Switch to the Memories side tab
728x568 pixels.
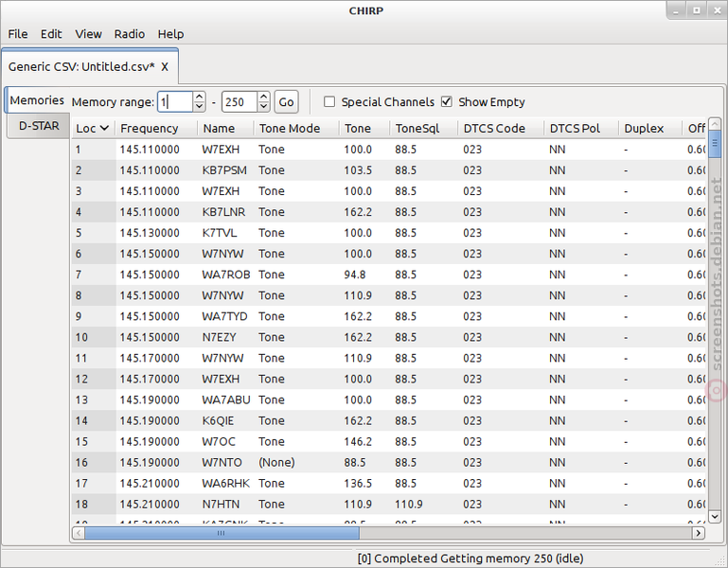[37, 100]
